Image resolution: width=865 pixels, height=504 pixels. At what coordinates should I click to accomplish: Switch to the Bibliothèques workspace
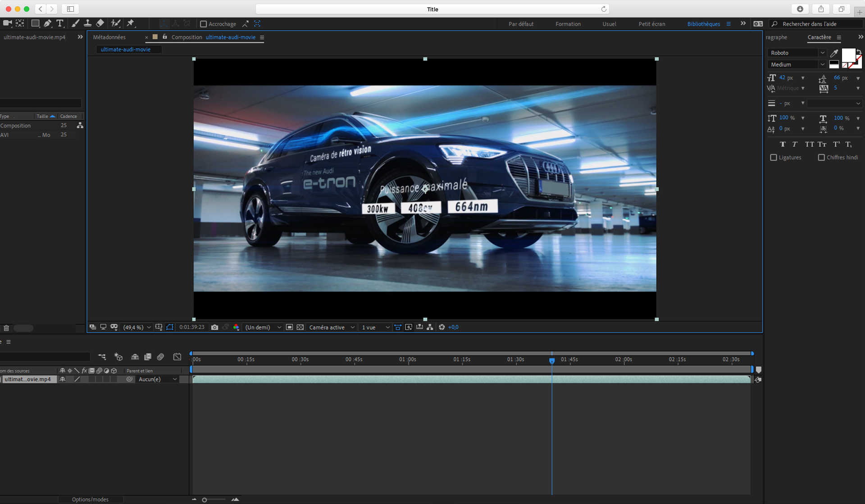[703, 24]
